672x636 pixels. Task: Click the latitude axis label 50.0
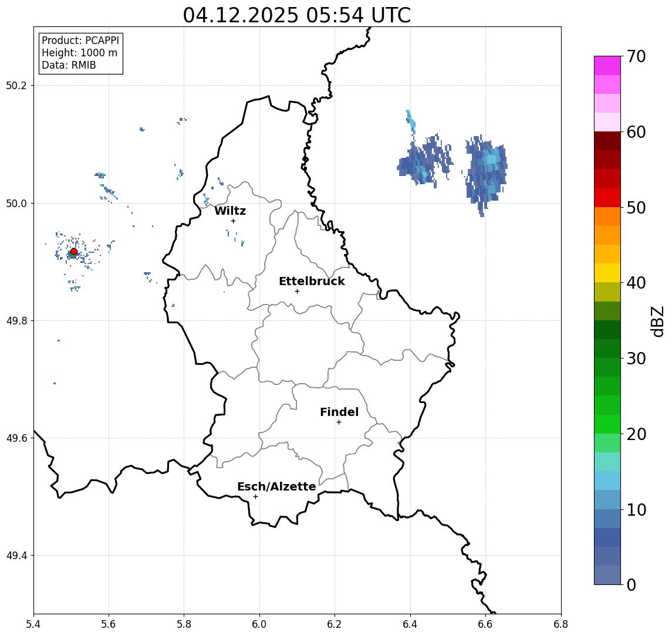pos(16,203)
